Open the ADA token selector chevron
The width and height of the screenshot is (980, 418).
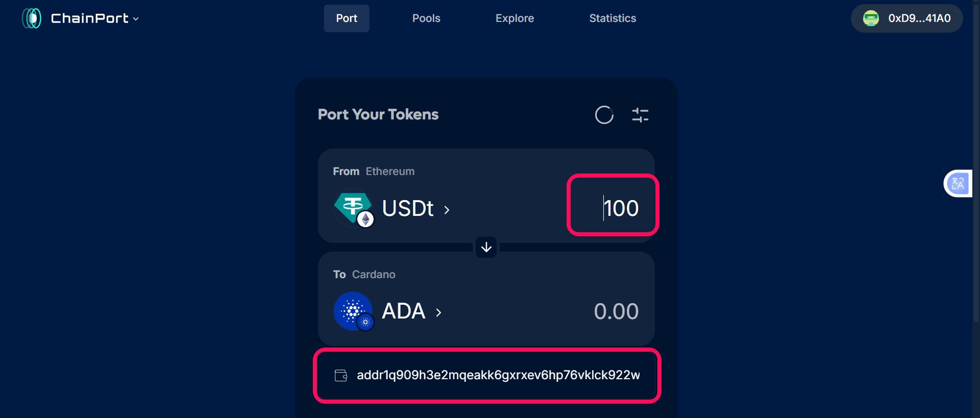439,313
